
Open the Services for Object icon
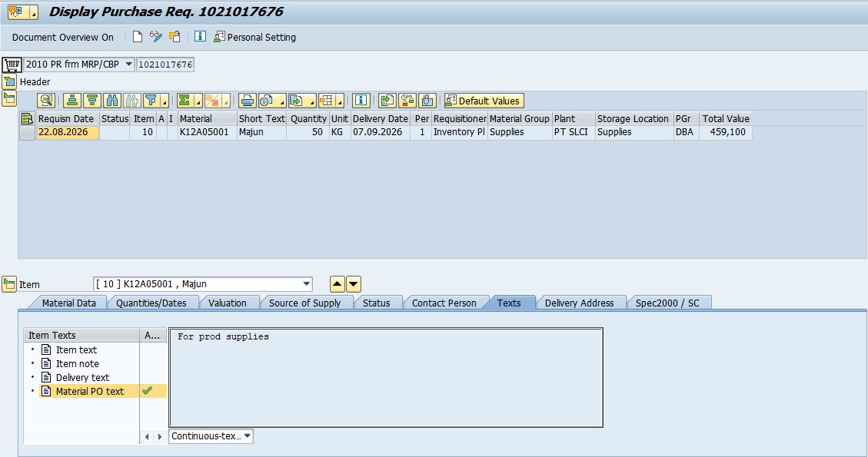coord(16,12)
